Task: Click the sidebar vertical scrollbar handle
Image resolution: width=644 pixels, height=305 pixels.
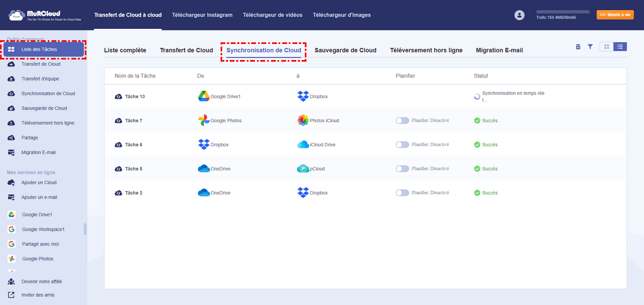Action: [85, 229]
